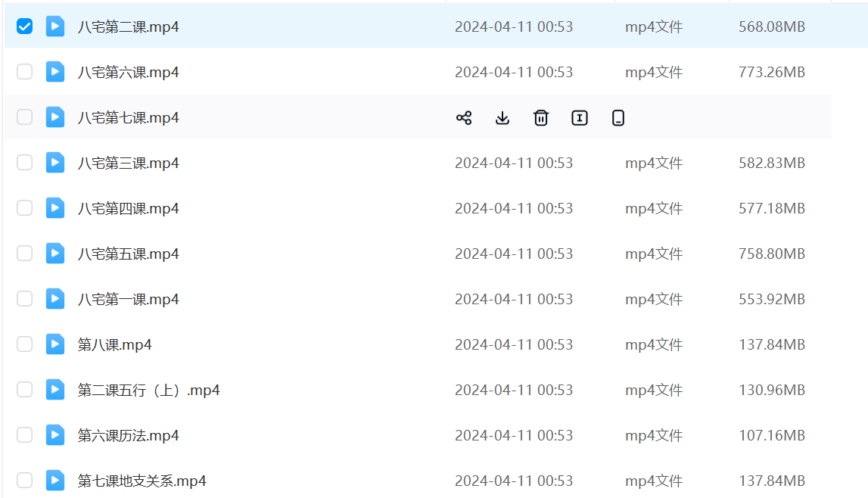Click the 773.26MB size of 八宅第六课.mp4

[771, 73]
